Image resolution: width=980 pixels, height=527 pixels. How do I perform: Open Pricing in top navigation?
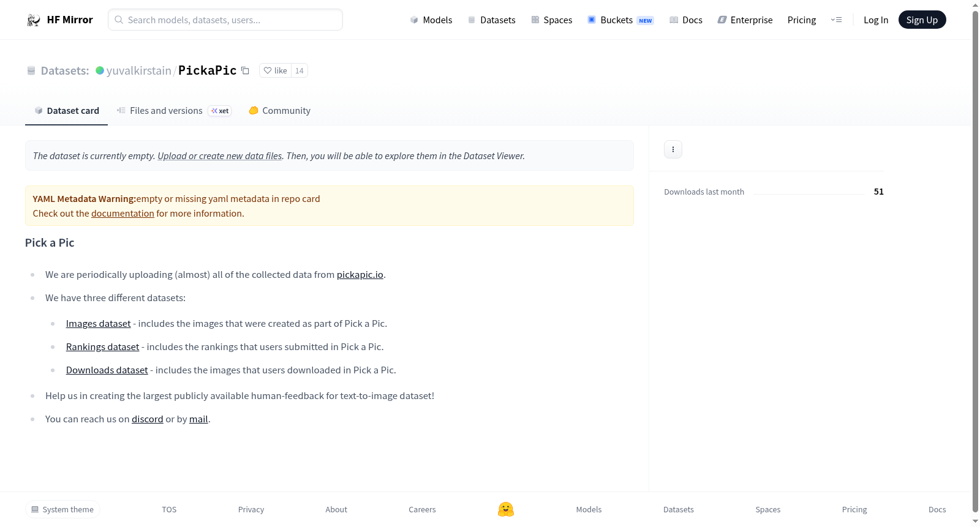pos(802,20)
